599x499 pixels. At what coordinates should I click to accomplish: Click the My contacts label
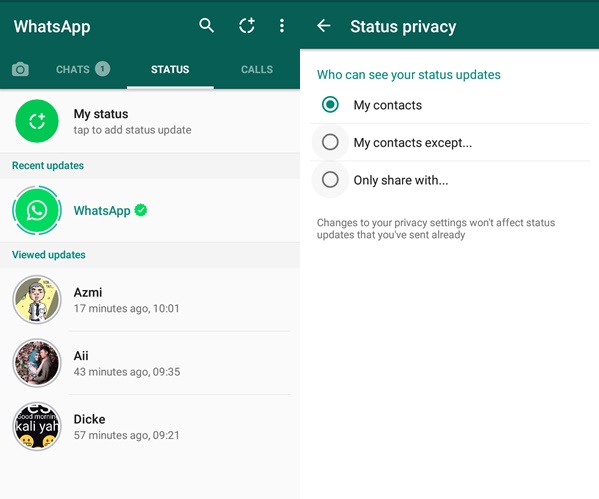click(388, 105)
